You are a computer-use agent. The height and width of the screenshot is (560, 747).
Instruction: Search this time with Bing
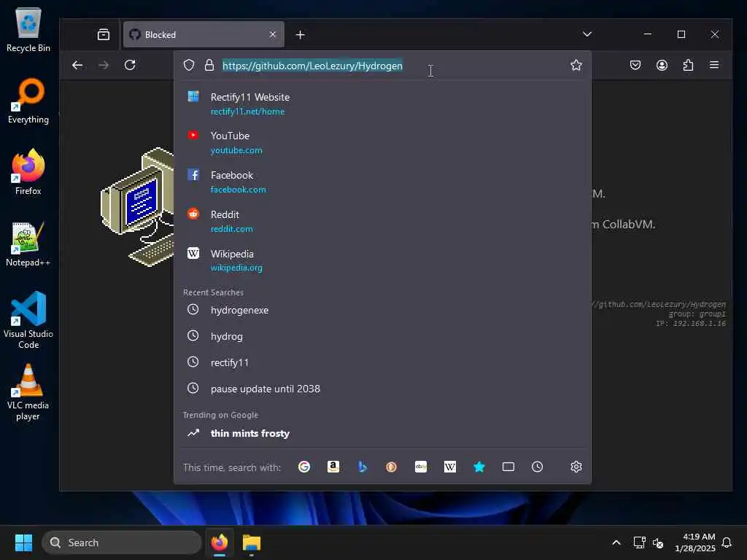[363, 467]
